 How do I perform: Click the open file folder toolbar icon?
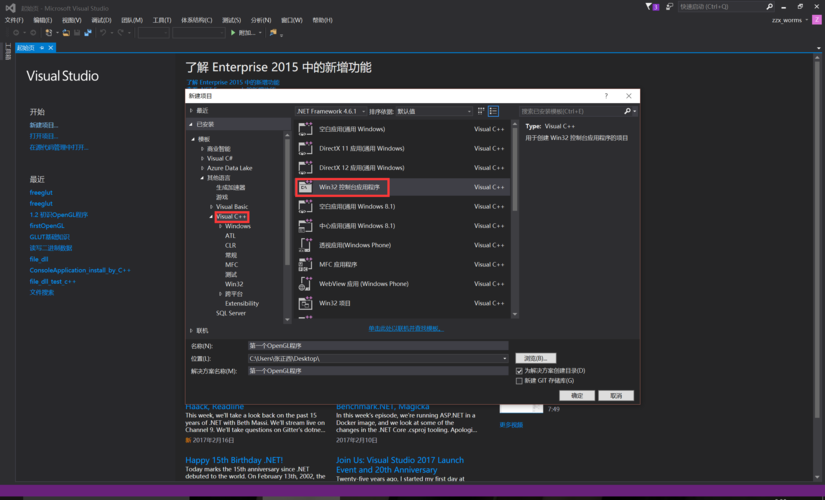click(66, 33)
